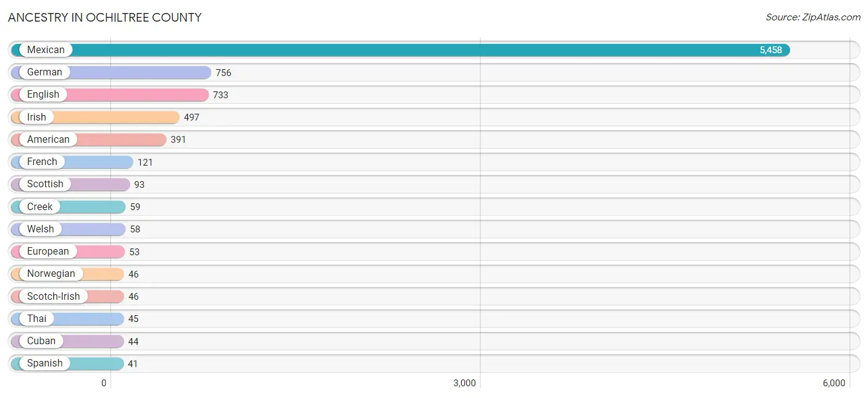Image resolution: width=868 pixels, height=398 pixels.
Task: Click the Thai ancestry label
Action: click(36, 318)
